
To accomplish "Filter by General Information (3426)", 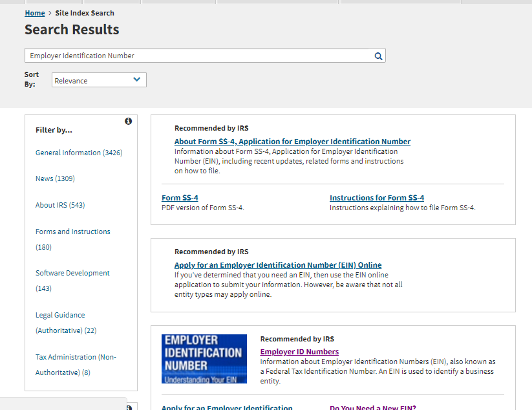I will point(79,153).
